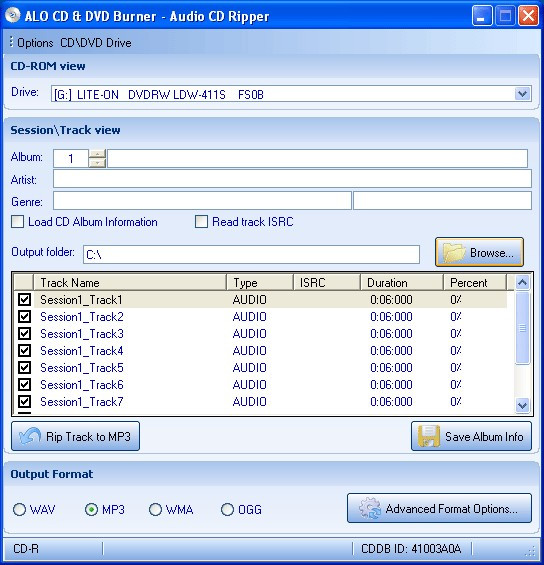Click the AUDIO type cell of Session1_Track3
This screenshot has width=544, height=565.
pos(249,333)
